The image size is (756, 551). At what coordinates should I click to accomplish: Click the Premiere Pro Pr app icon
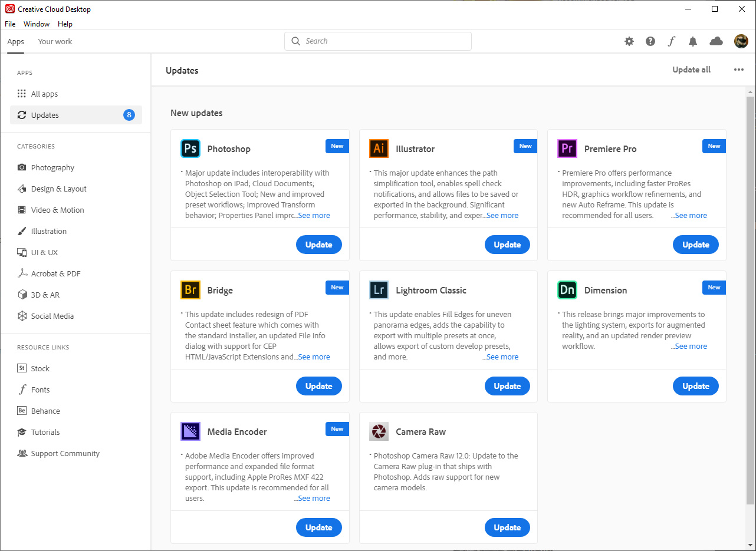point(567,149)
